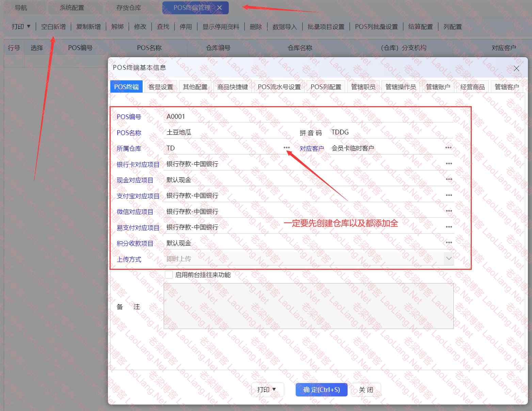Open the 打印 dropdown in dialog footer
Screen dimensions: 532x411
[x=267, y=390]
